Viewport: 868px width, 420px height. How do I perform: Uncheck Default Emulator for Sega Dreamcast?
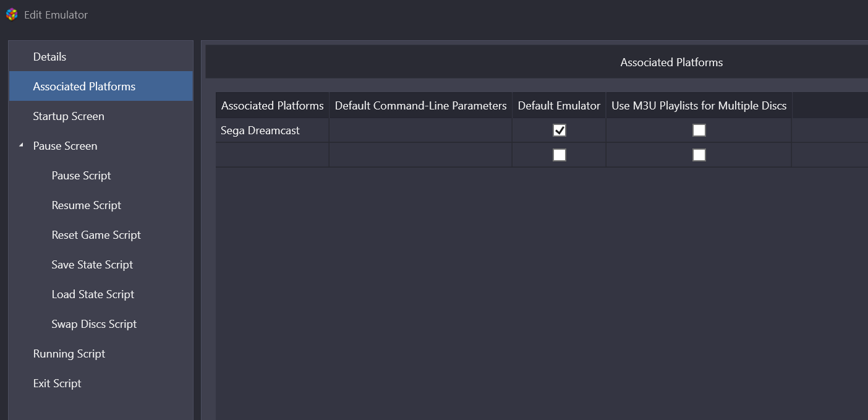tap(559, 131)
